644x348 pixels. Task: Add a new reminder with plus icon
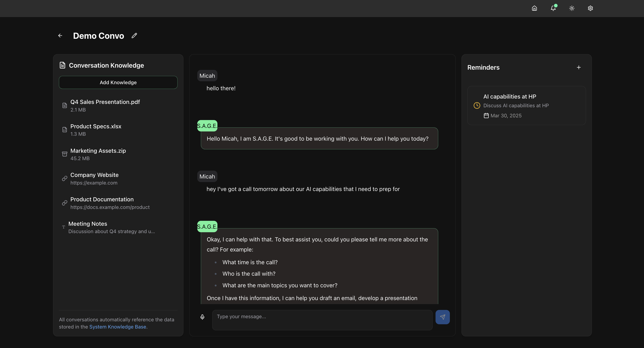578,67
